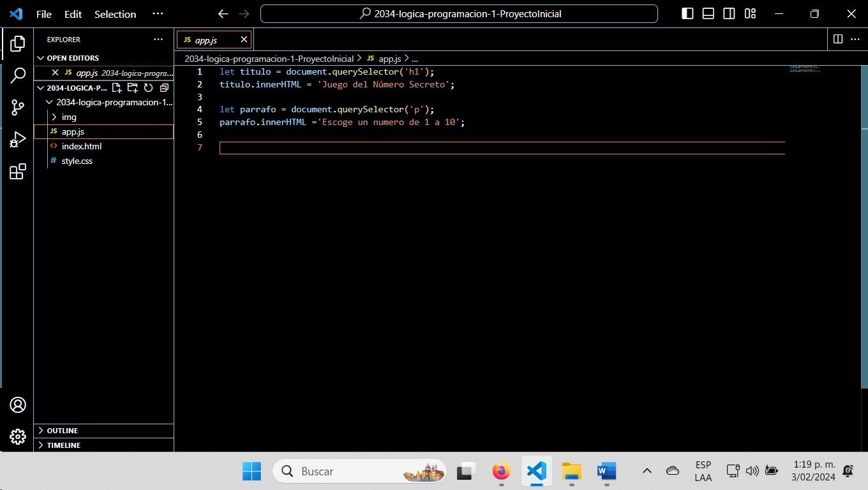This screenshot has height=490, width=868.
Task: Open the Source Control view
Action: (x=17, y=107)
